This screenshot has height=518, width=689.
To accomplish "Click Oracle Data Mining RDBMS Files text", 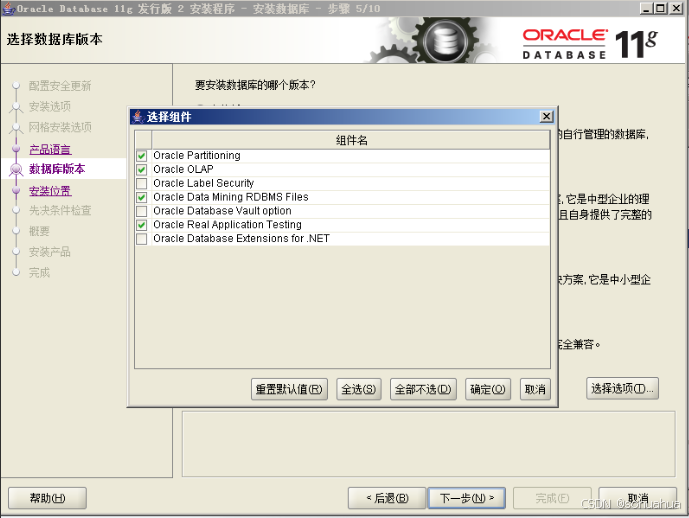I will [231, 197].
